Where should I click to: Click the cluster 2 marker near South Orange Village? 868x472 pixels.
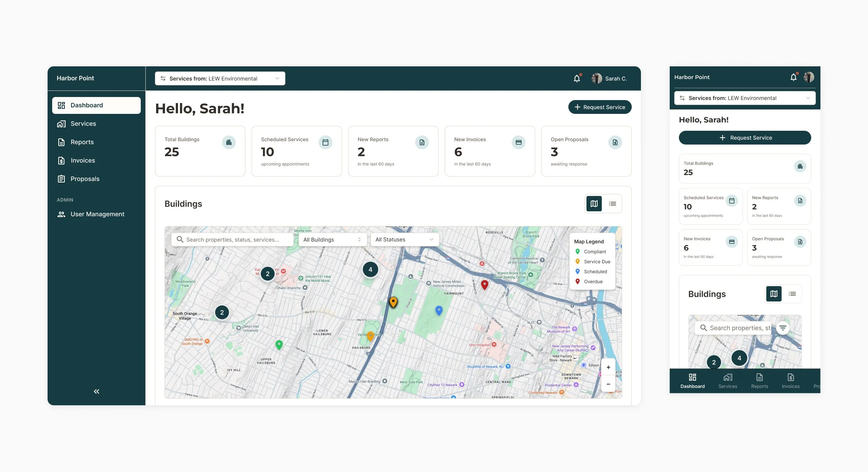click(x=222, y=312)
